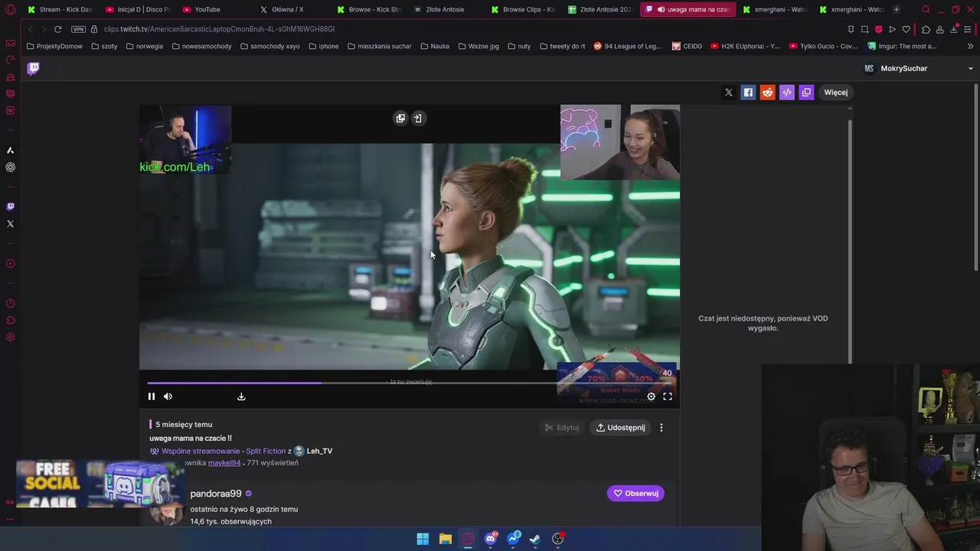Open tweety do rt bookmarks folder

562,46
